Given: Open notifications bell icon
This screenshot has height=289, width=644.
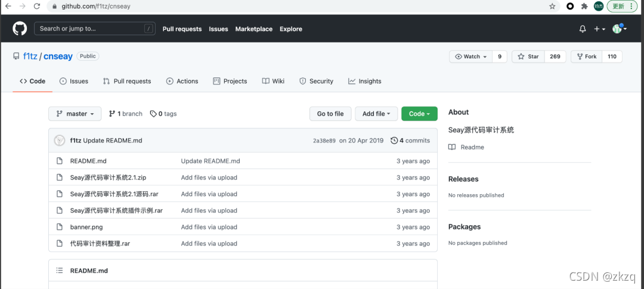Looking at the screenshot, I should pyautogui.click(x=583, y=29).
